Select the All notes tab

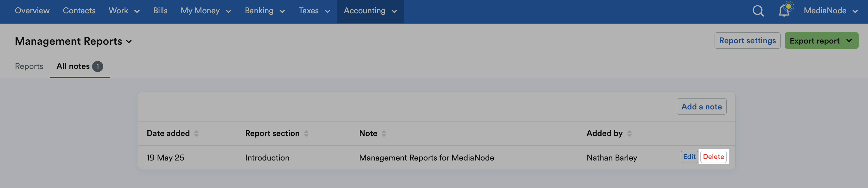tap(79, 66)
